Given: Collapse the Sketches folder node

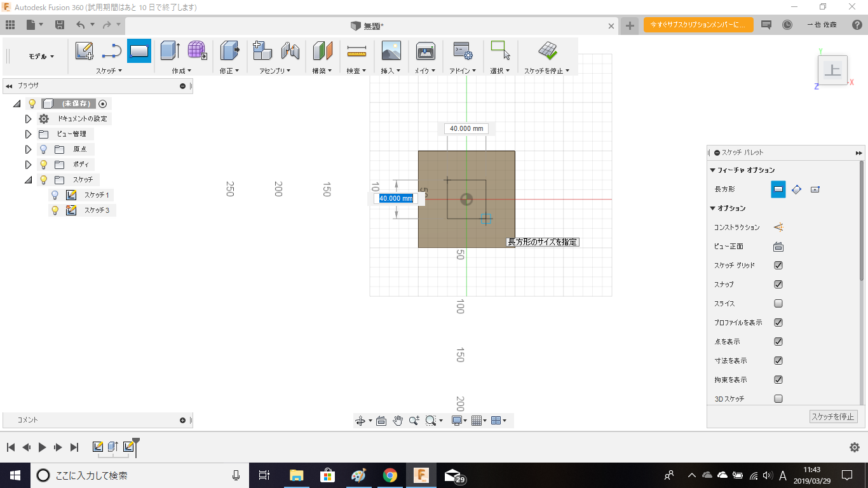Looking at the screenshot, I should coord(28,180).
